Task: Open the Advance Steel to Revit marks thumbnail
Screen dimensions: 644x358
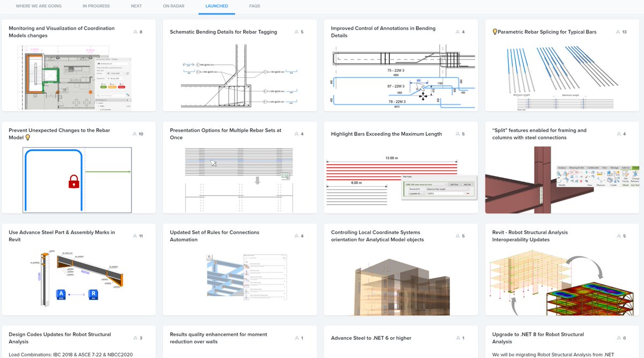Action: [79, 277]
